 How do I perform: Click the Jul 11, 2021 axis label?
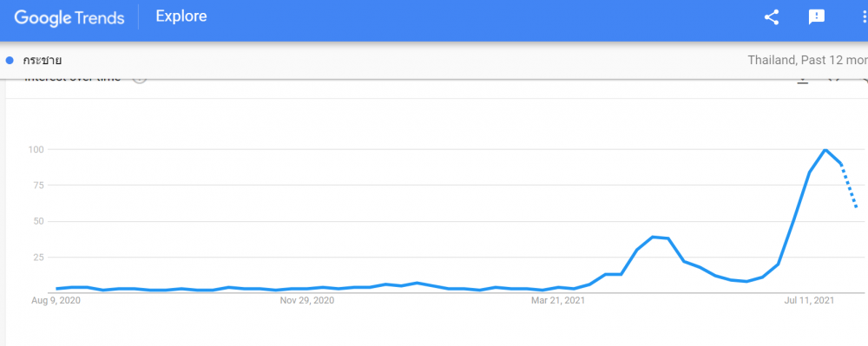[809, 301]
